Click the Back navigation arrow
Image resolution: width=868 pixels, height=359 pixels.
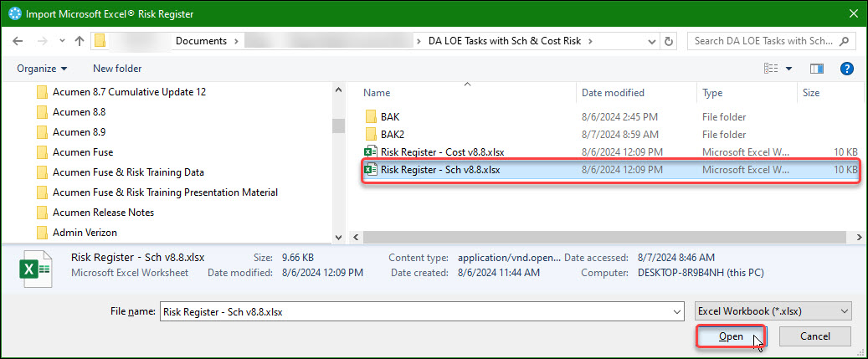point(18,41)
